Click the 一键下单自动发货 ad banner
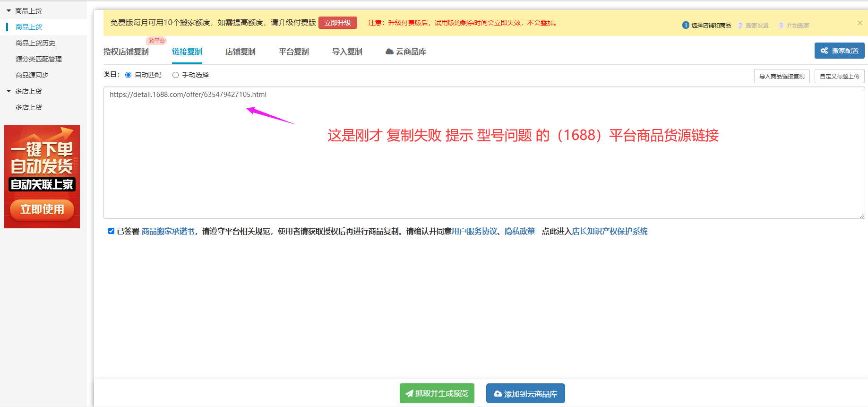Screen dimensions: 868x407 [x=42, y=176]
